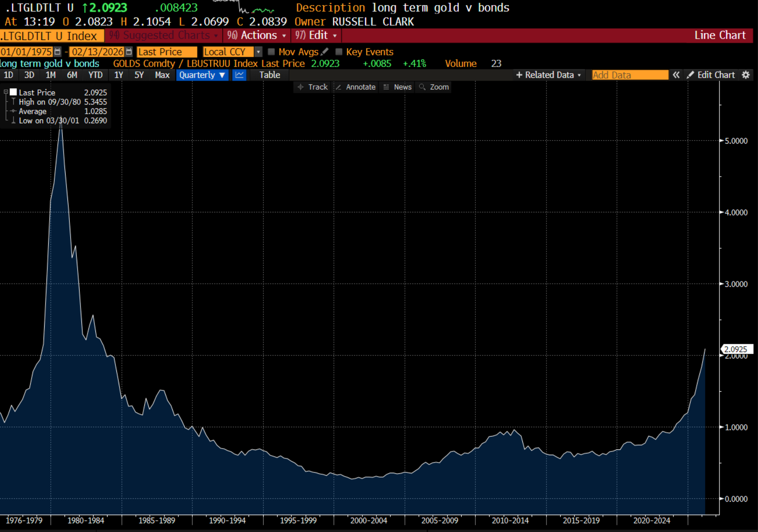This screenshot has width=758, height=532.
Task: Click the white Last Price color swatch
Action: (x=13, y=92)
